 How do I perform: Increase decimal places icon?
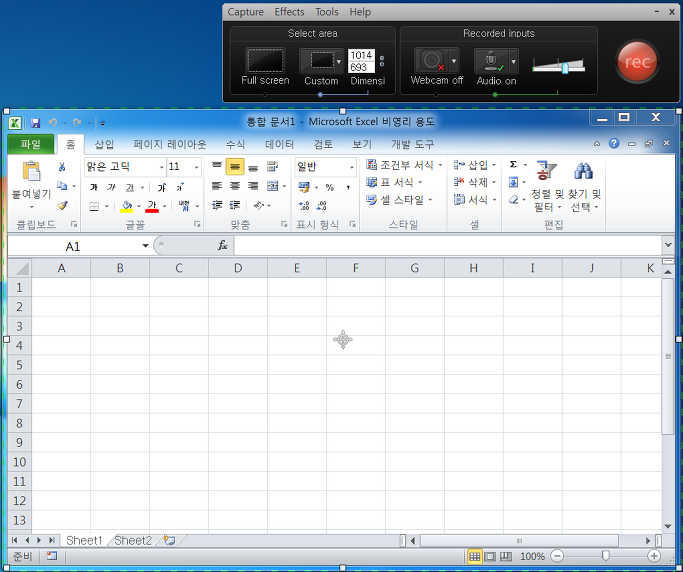304,205
